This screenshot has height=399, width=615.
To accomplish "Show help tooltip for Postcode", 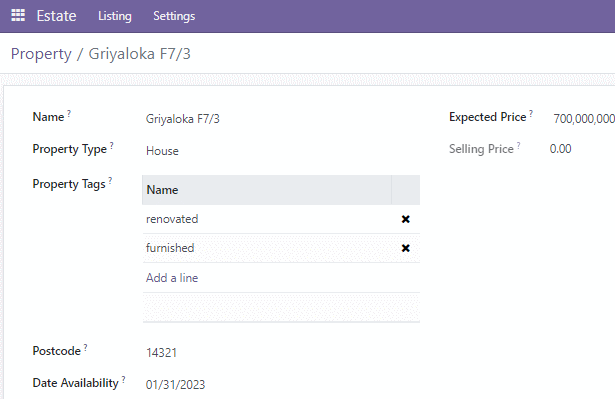I will coord(86,347).
